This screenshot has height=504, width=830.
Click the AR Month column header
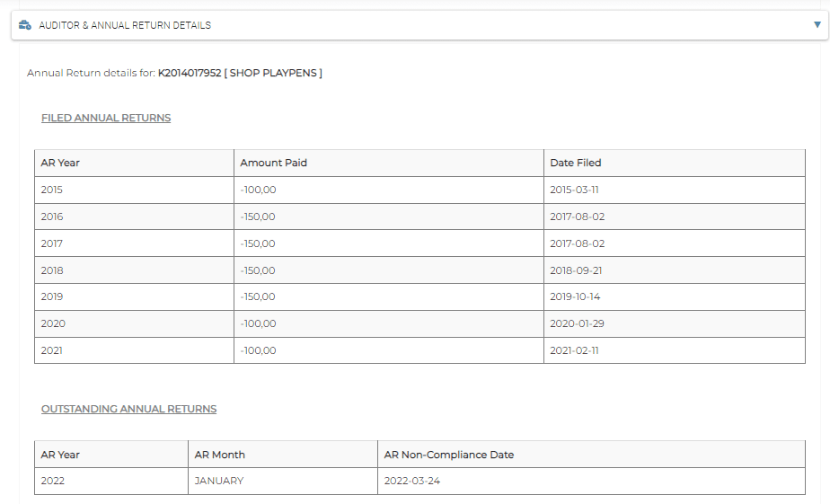click(x=219, y=455)
